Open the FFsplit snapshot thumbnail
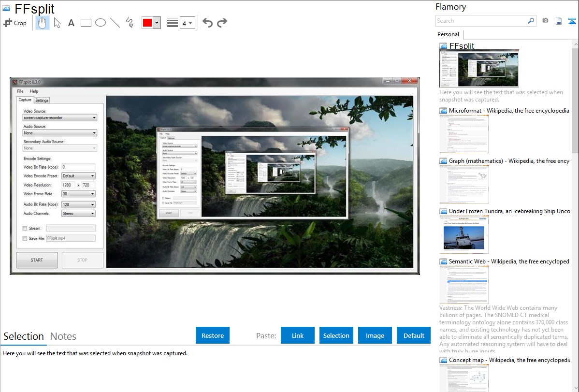 pyautogui.click(x=479, y=68)
